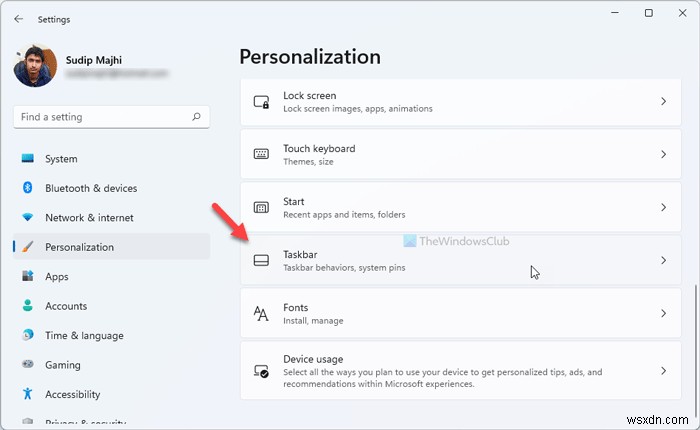Screen dimensions: 700x430
Task: Open the Apps category
Action: click(x=57, y=277)
